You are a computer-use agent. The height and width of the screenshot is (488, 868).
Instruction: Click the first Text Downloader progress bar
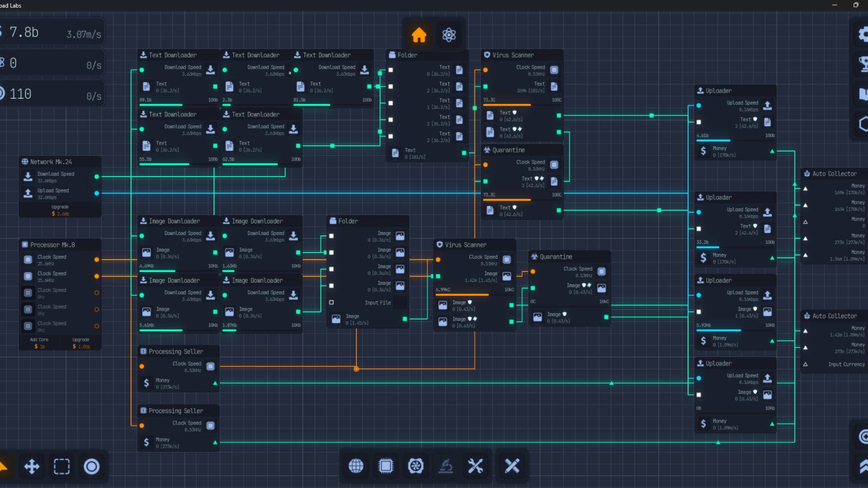(178, 105)
